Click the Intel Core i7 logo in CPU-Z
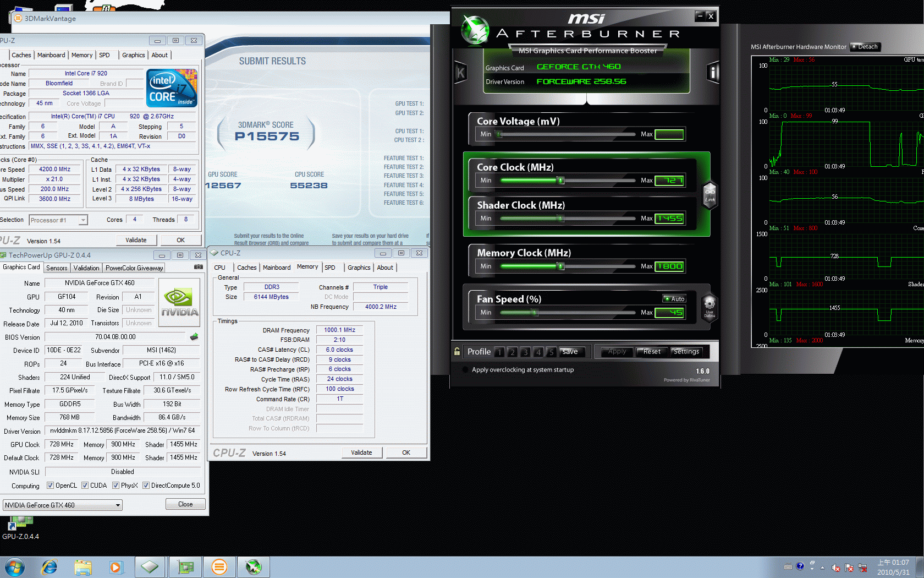The height and width of the screenshot is (578, 924). tap(172, 88)
